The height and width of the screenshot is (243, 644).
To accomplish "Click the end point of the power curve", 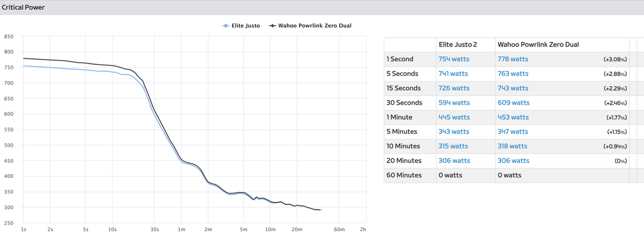I will [x=321, y=210].
